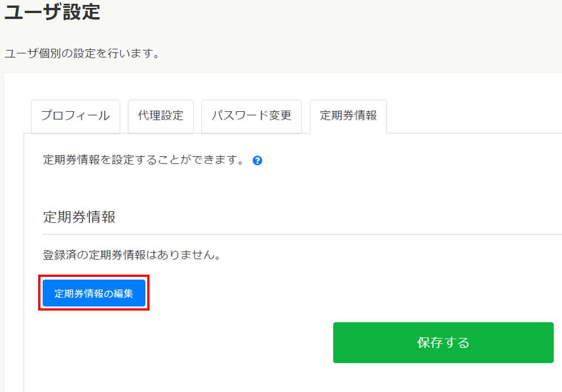Click the blue help question mark icon
562x392 pixels.
tap(257, 161)
